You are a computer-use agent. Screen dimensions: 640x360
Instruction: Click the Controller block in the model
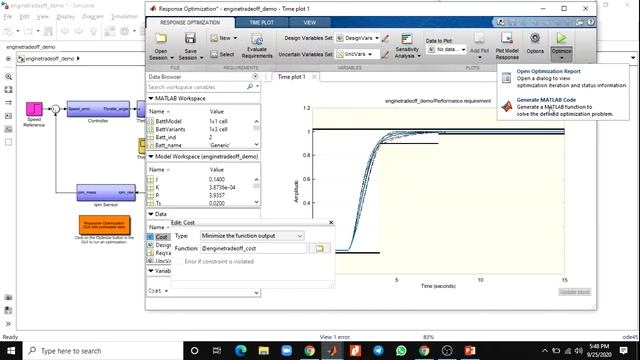98,109
